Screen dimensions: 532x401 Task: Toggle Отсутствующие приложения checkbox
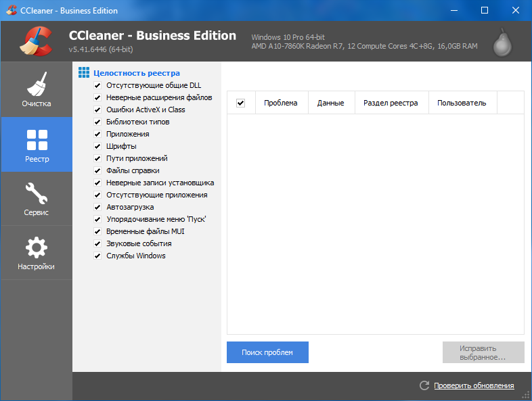tap(97, 195)
